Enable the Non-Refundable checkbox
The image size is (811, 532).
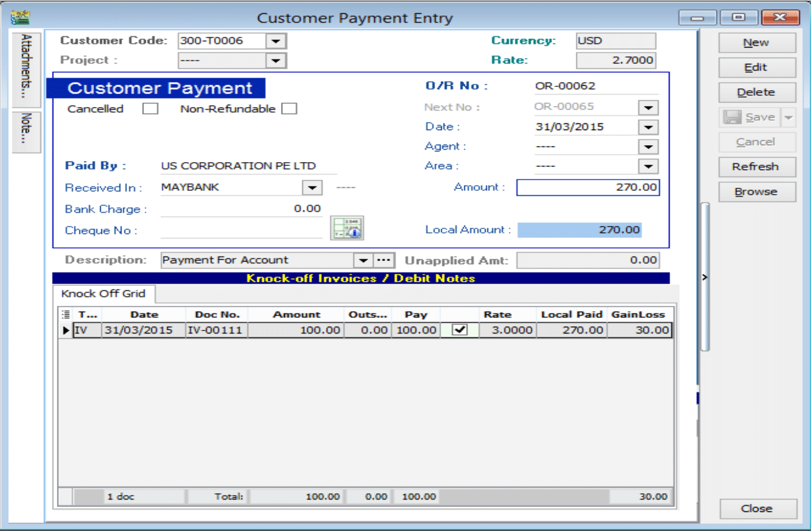[x=288, y=109]
